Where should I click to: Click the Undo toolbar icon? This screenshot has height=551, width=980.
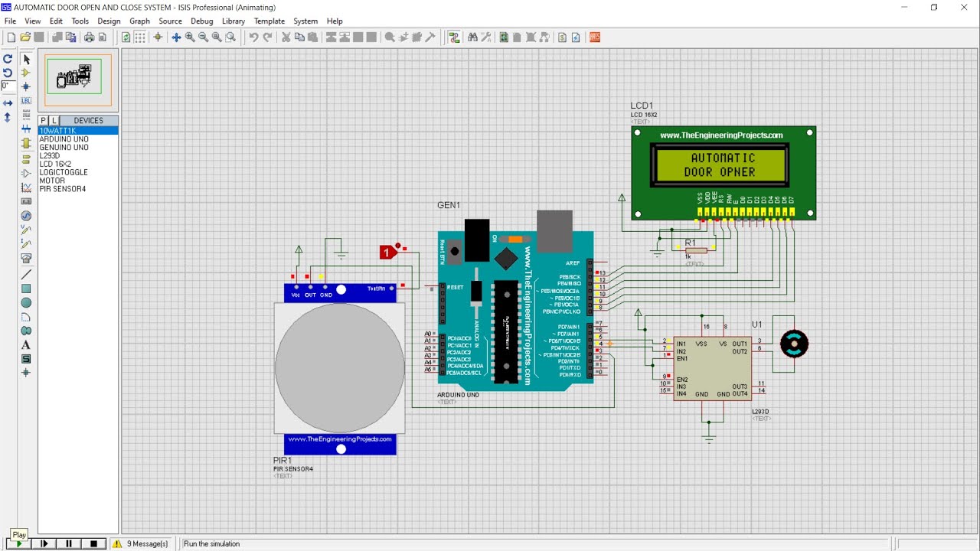(253, 37)
